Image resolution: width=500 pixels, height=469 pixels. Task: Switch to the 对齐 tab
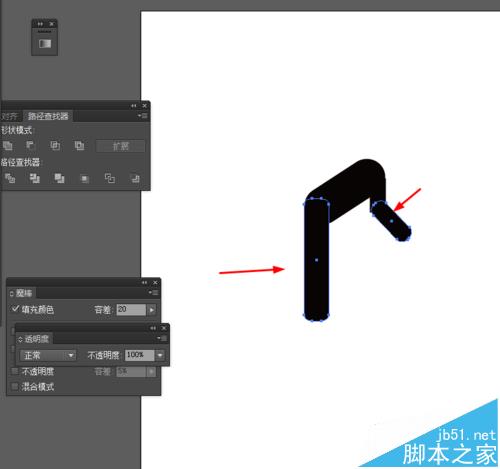tap(9, 116)
